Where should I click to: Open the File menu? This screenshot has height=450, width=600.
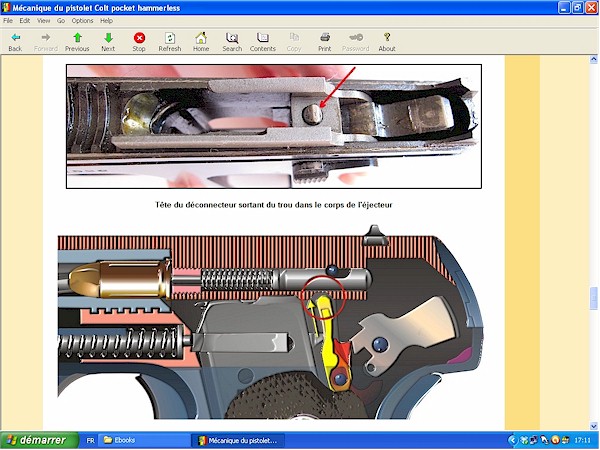click(8, 20)
